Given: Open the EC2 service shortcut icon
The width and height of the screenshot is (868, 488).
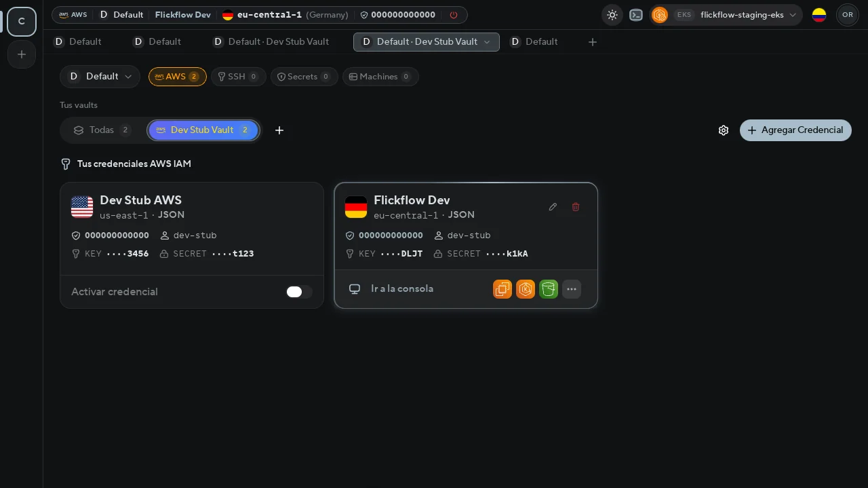Looking at the screenshot, I should pos(502,289).
